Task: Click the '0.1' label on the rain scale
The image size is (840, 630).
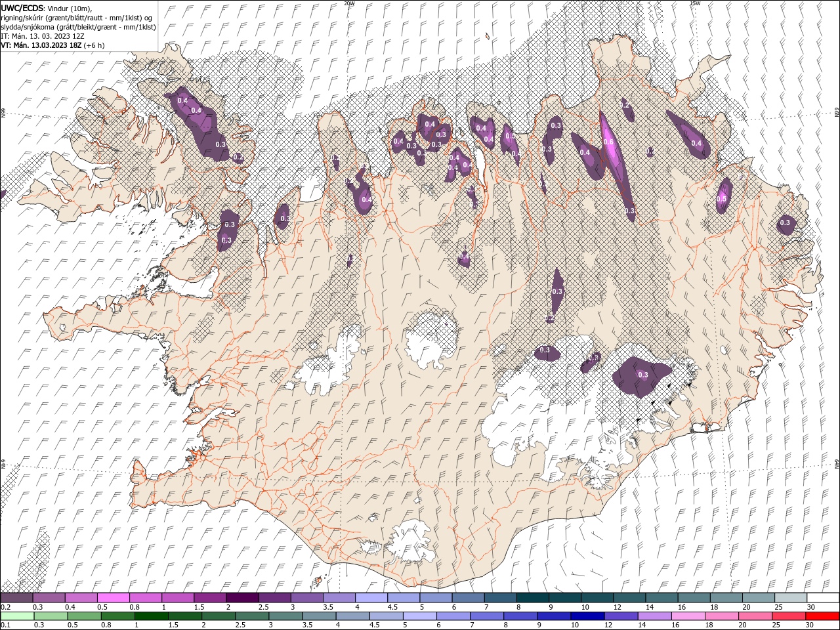Action: pos(5,625)
